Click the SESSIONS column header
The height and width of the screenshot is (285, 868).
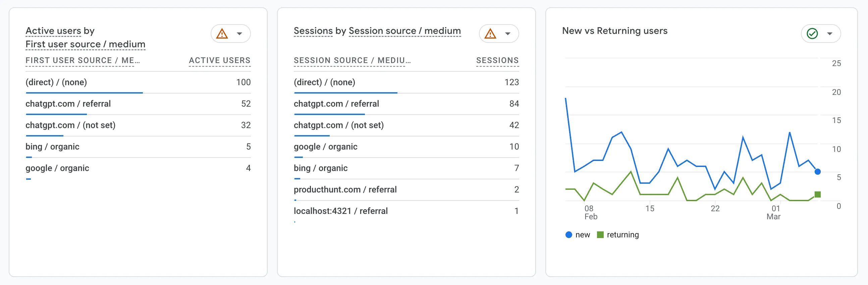tap(497, 60)
